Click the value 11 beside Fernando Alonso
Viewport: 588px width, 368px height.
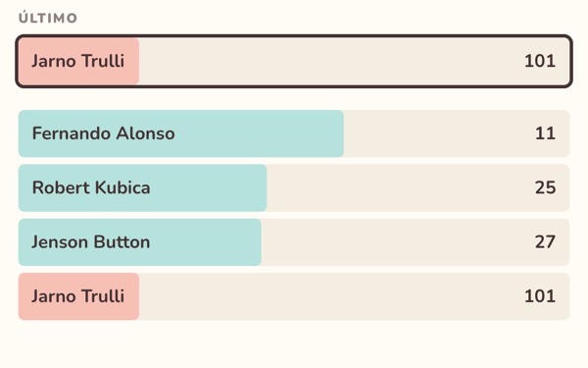coord(545,133)
